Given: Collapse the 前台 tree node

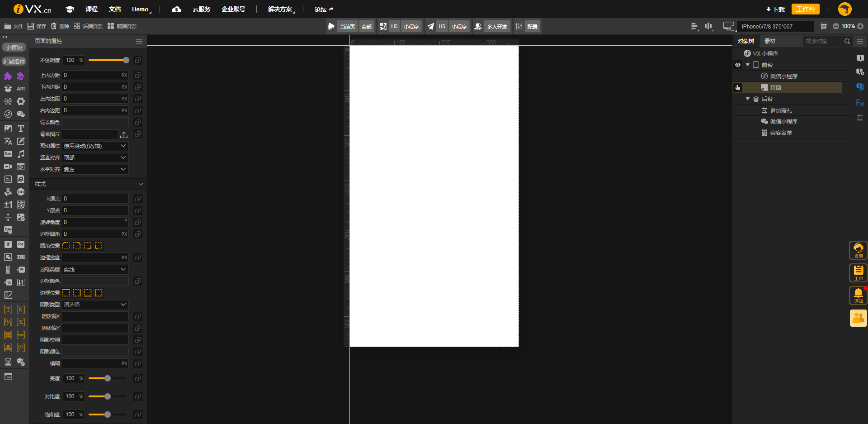Looking at the screenshot, I should point(748,65).
